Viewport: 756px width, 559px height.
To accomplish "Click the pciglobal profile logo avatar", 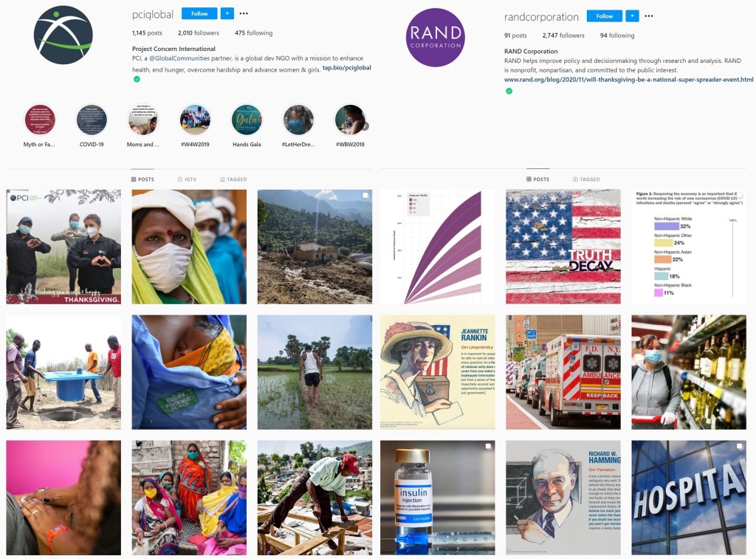I will [63, 35].
